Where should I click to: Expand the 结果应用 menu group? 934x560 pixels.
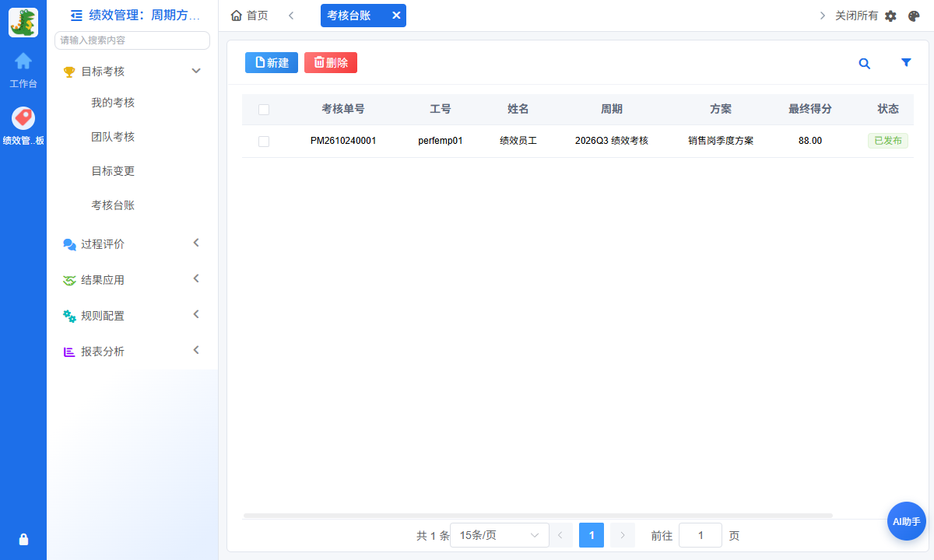196,278
